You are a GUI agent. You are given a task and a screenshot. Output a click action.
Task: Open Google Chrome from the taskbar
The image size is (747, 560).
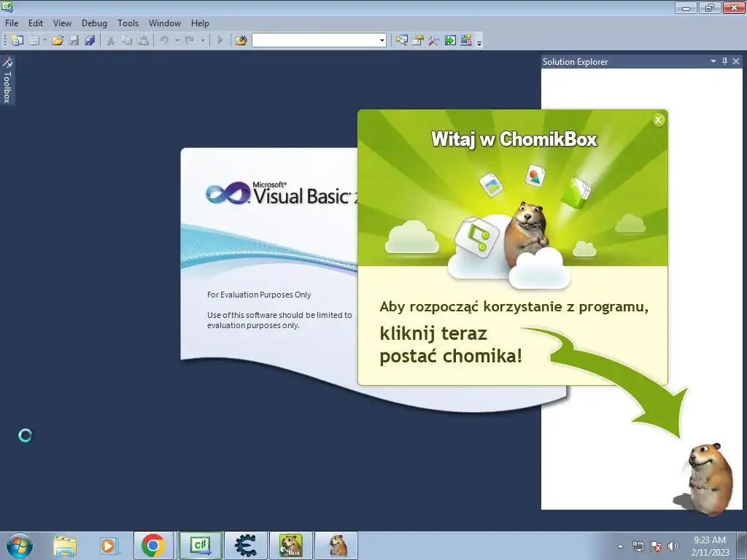tap(153, 545)
